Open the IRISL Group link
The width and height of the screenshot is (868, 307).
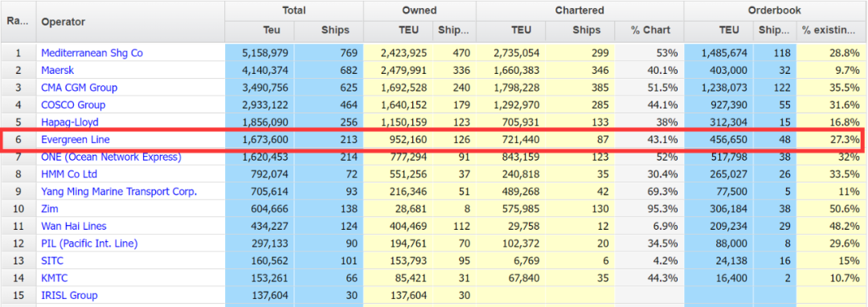coord(69,296)
